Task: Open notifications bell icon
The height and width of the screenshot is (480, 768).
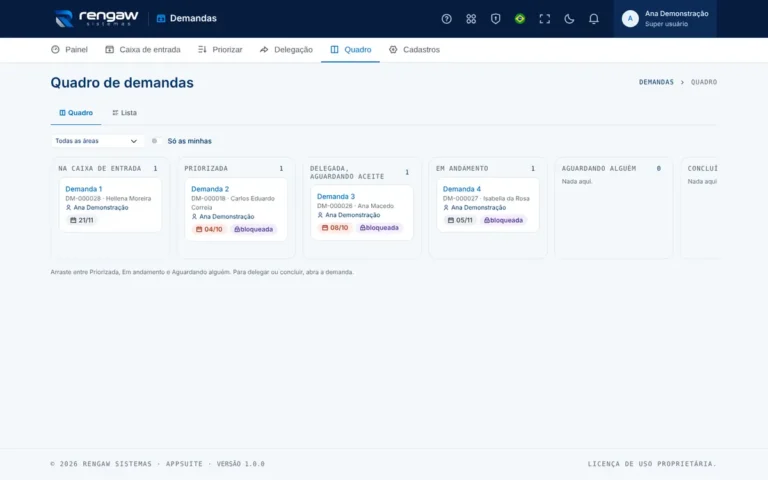Action: (593, 19)
